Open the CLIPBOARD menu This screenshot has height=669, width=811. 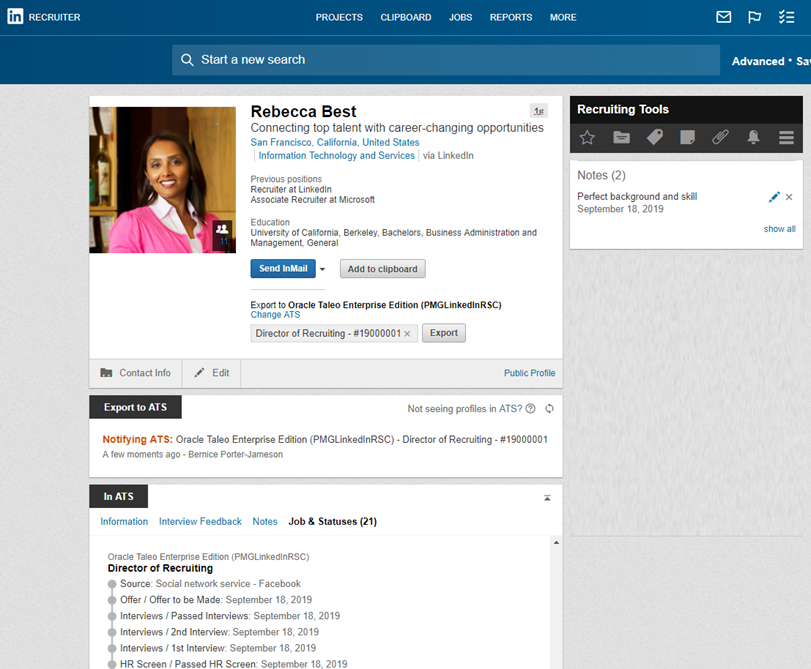[x=406, y=18]
